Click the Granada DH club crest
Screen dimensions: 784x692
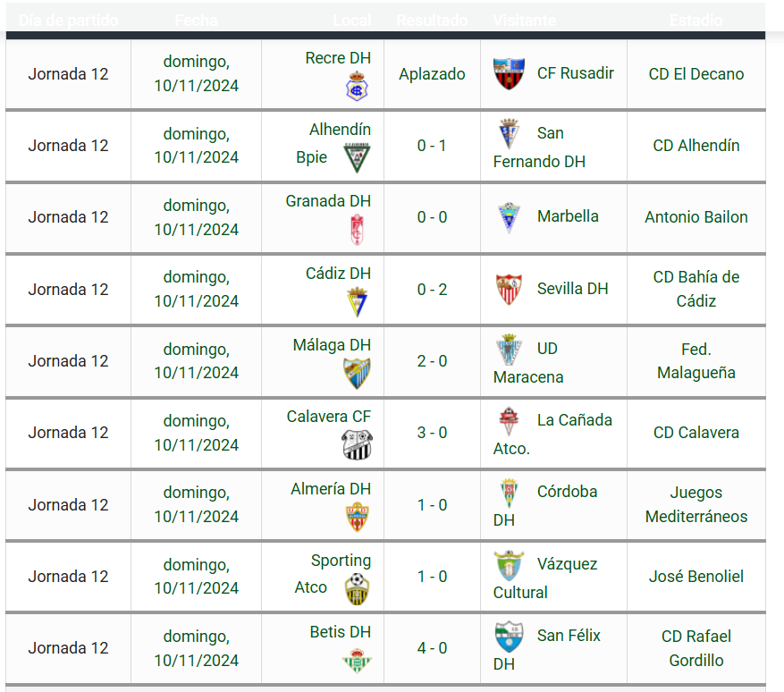pyautogui.click(x=357, y=230)
